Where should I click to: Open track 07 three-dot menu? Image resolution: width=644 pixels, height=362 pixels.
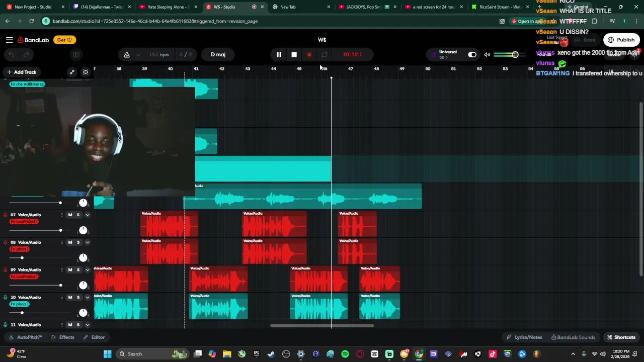click(62, 215)
